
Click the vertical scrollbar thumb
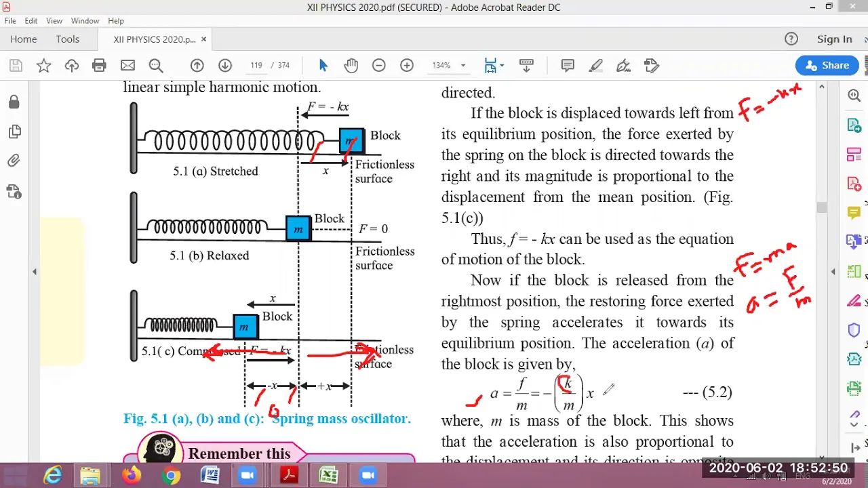[x=822, y=207]
